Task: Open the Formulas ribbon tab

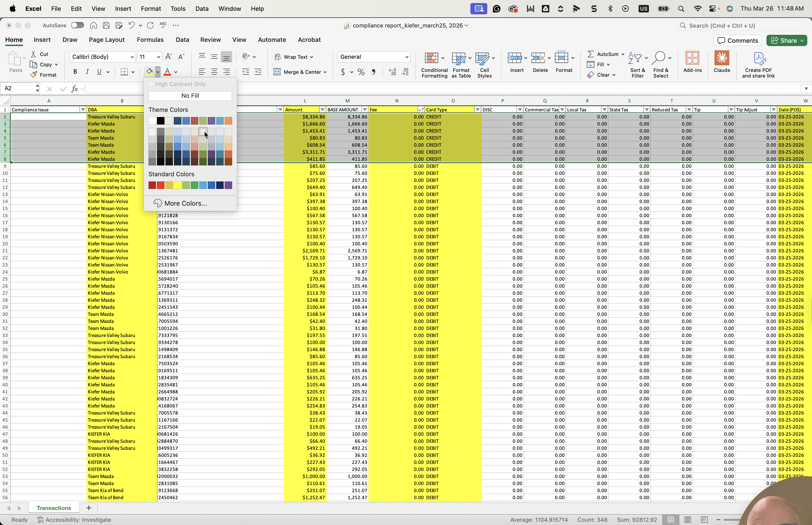Action: (150, 40)
